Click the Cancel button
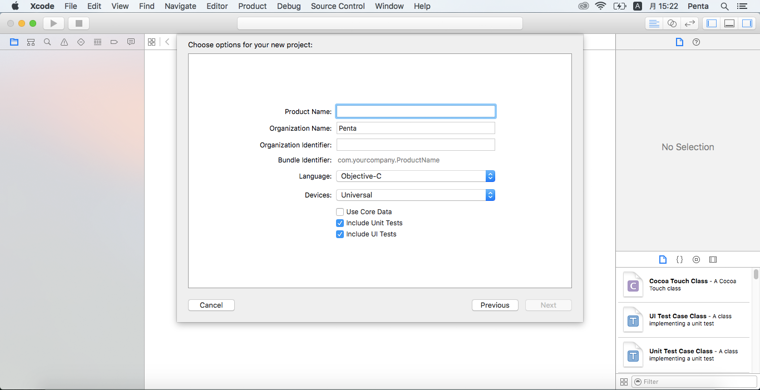760x390 pixels. tap(211, 305)
